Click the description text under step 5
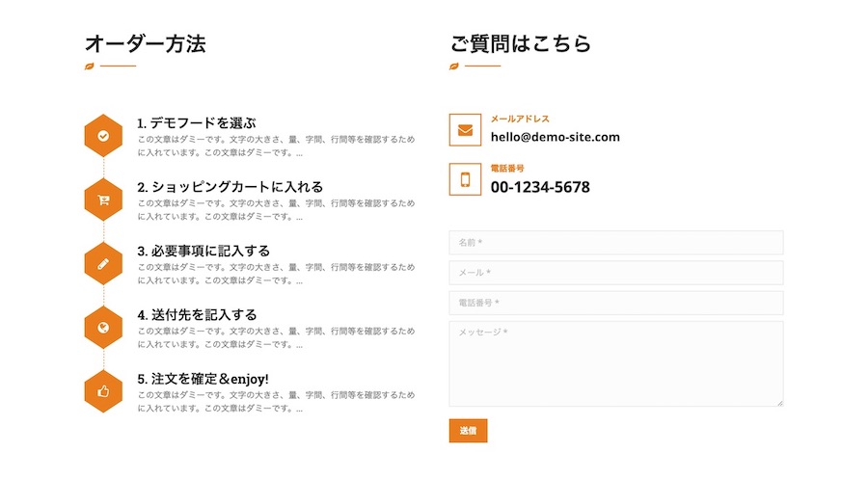 tap(276, 402)
